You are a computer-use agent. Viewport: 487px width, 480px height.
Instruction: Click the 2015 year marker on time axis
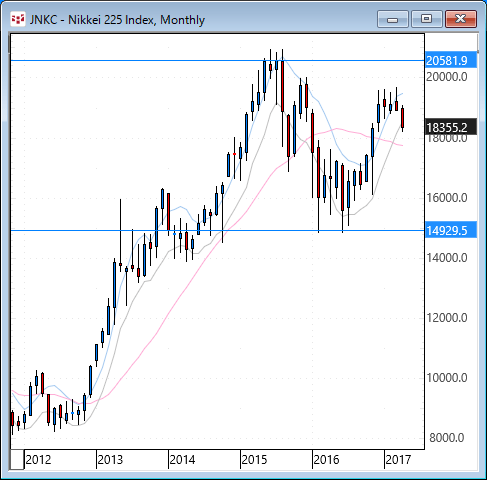pos(254,460)
